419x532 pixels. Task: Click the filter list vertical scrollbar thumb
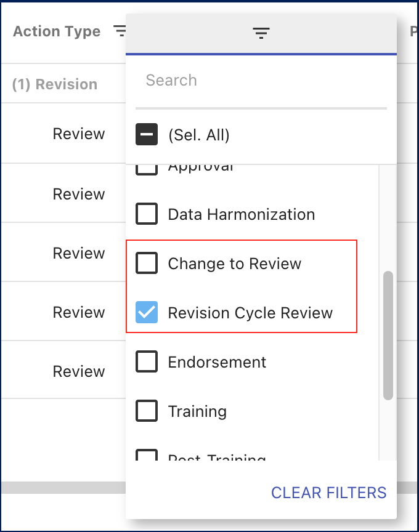pos(388,336)
